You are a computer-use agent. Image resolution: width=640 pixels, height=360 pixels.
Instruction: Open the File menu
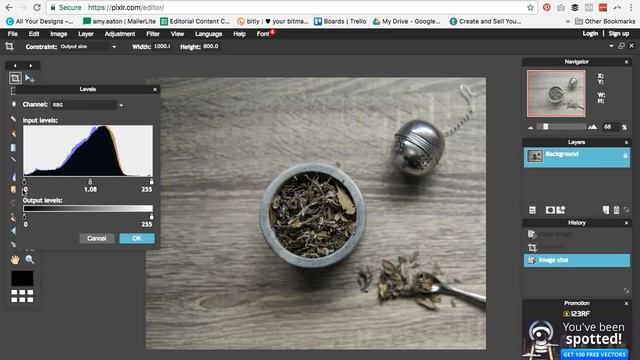point(13,34)
